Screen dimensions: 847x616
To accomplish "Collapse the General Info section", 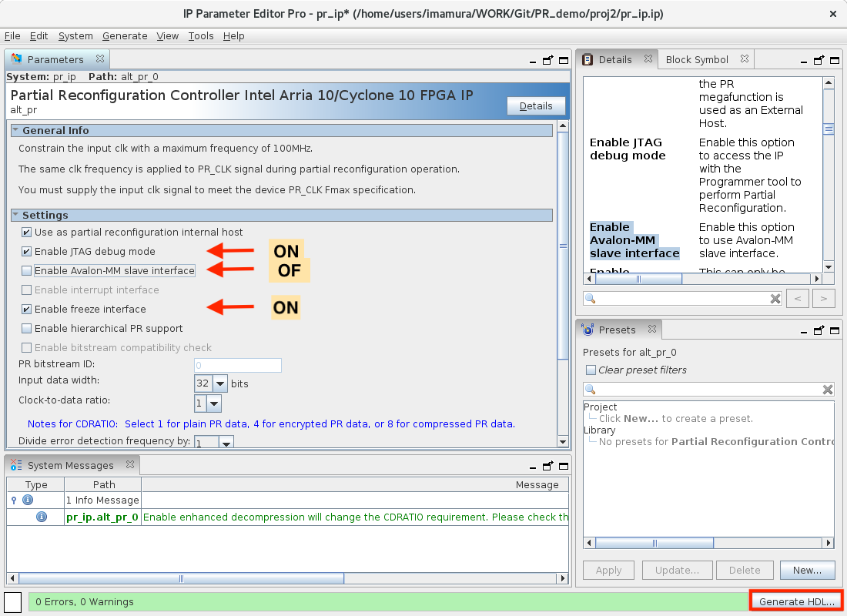I will click(15, 130).
